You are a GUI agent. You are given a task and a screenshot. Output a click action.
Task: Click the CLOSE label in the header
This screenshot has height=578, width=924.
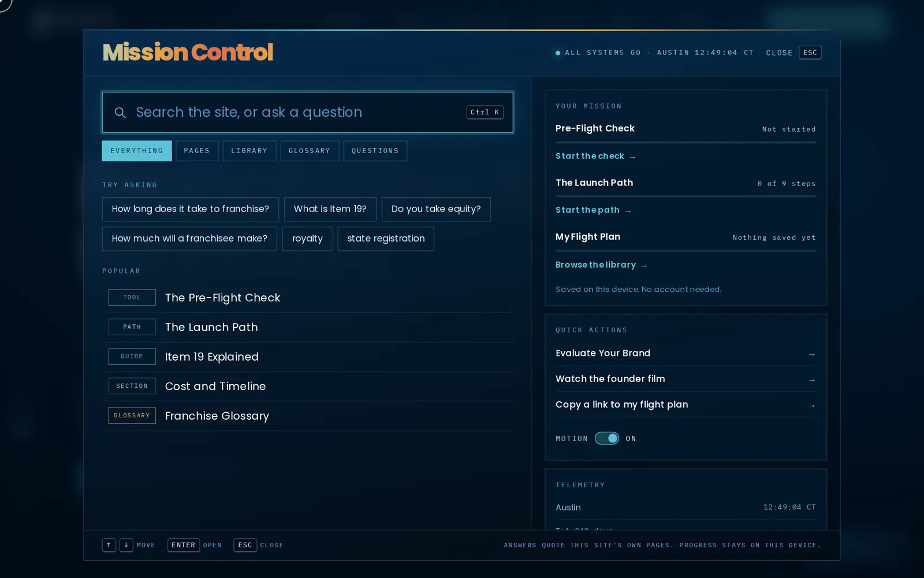coord(779,53)
